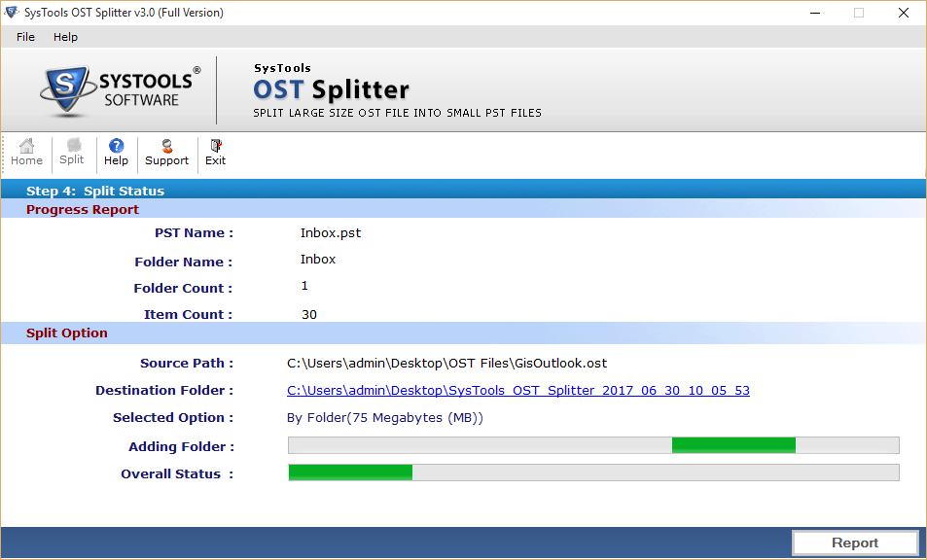Click the Destination Folder label
This screenshot has height=560, width=927.
(164, 391)
